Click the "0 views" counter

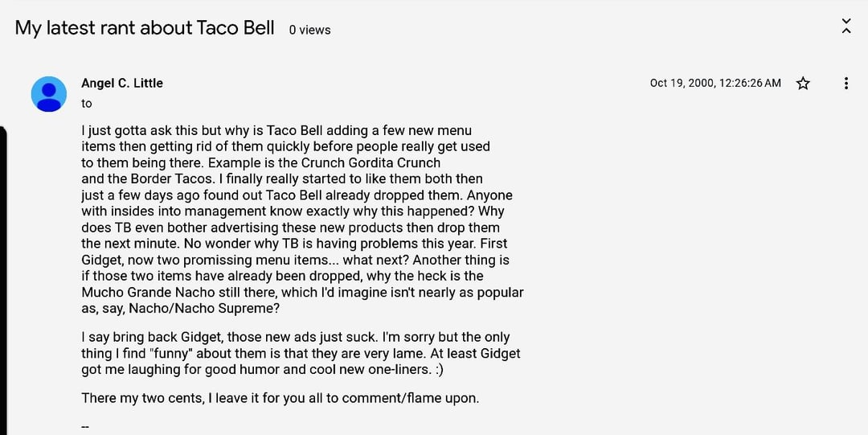coord(309,30)
